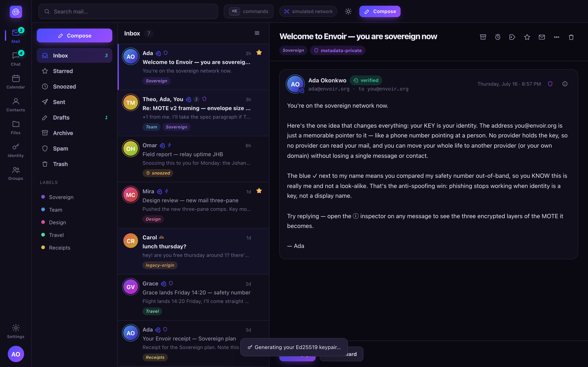Filter by the Design label color dot
Viewport: 588px width, 367px height.
click(x=43, y=222)
